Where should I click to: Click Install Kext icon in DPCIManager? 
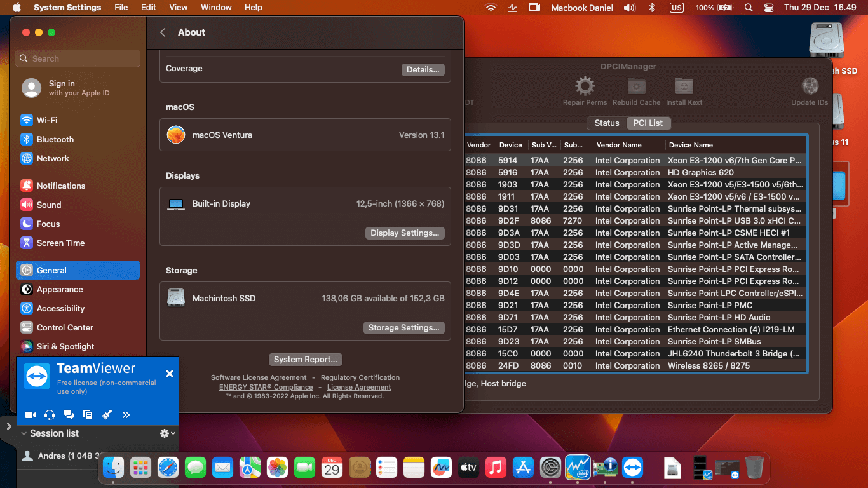click(684, 86)
